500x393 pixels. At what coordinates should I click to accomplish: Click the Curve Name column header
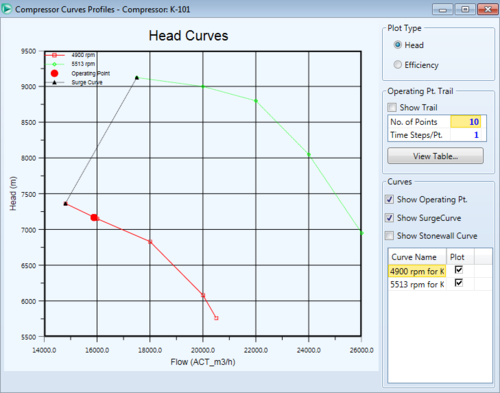click(417, 257)
